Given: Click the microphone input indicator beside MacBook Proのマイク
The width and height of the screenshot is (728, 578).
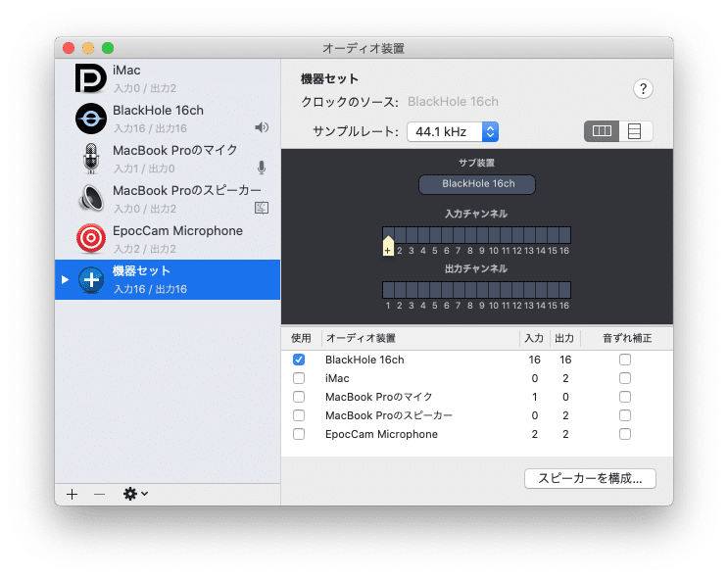Looking at the screenshot, I should click(x=262, y=168).
